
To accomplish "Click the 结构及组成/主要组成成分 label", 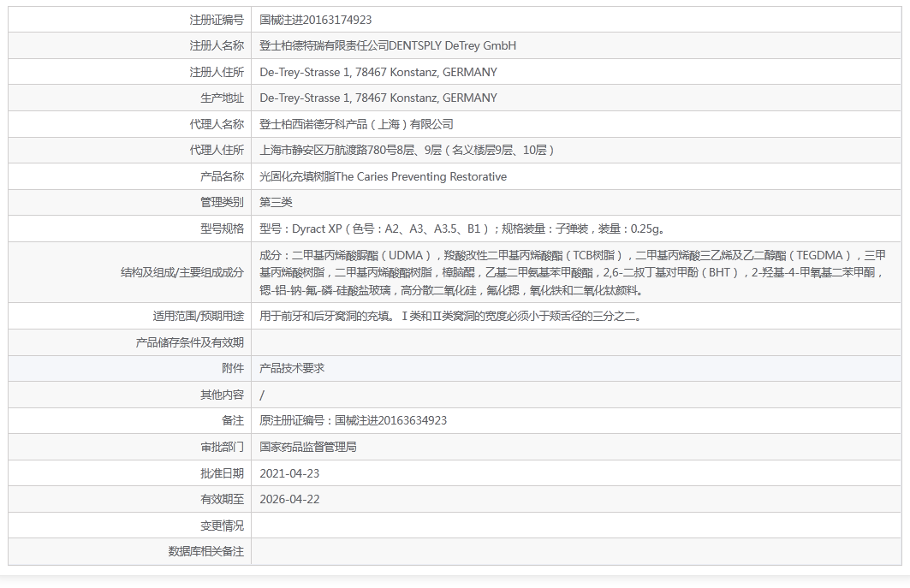I will [182, 273].
